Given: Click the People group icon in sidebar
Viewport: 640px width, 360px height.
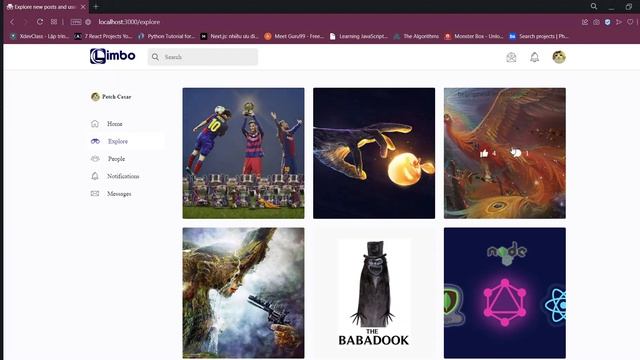Looking at the screenshot, I should [x=95, y=159].
